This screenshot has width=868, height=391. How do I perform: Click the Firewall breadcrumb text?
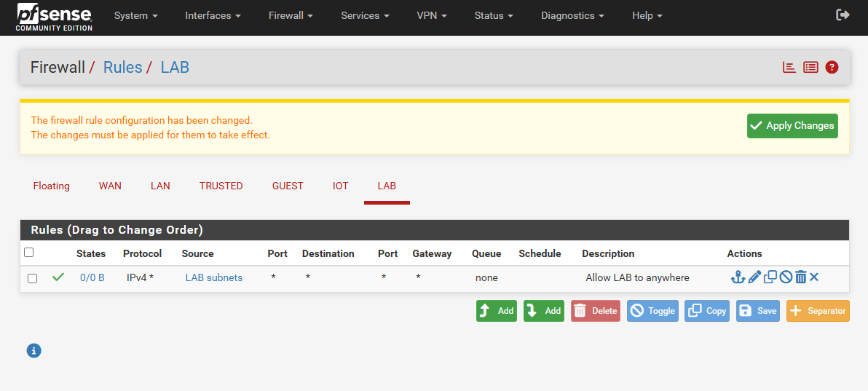click(x=58, y=68)
